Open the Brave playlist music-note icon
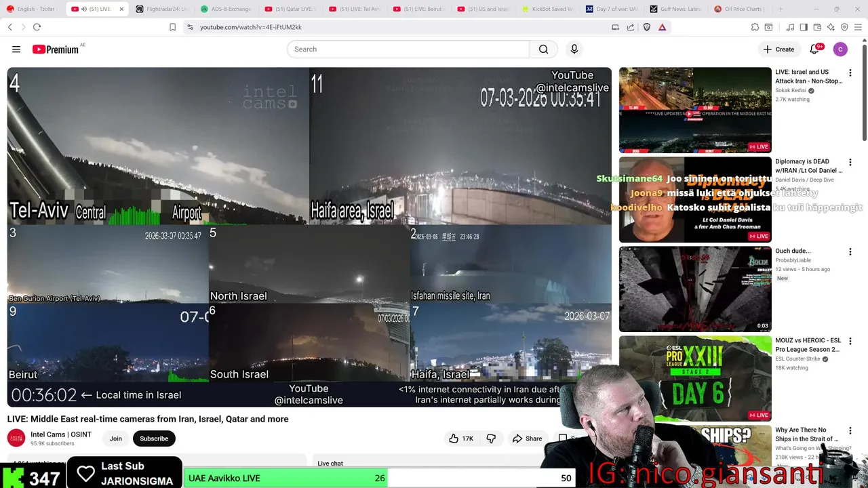 tap(790, 27)
